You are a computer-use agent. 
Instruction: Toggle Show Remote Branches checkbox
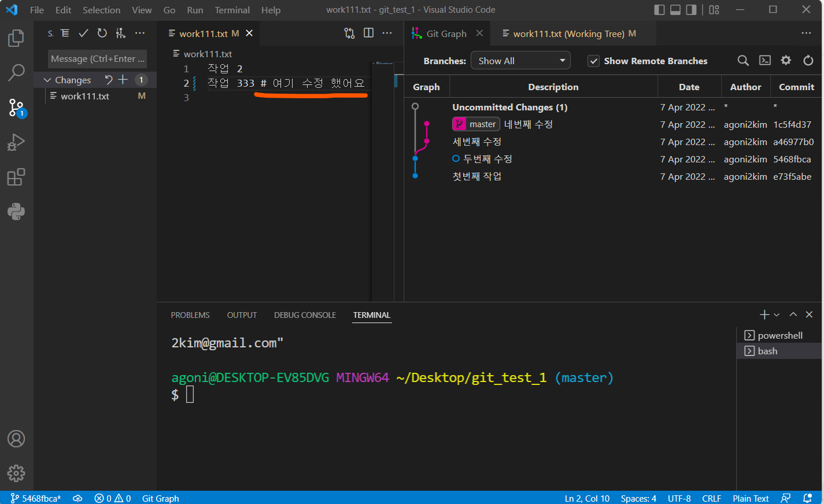[593, 61]
